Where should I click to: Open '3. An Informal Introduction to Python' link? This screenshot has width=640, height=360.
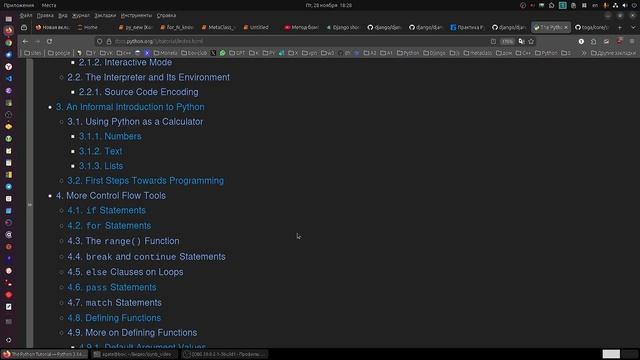130,107
